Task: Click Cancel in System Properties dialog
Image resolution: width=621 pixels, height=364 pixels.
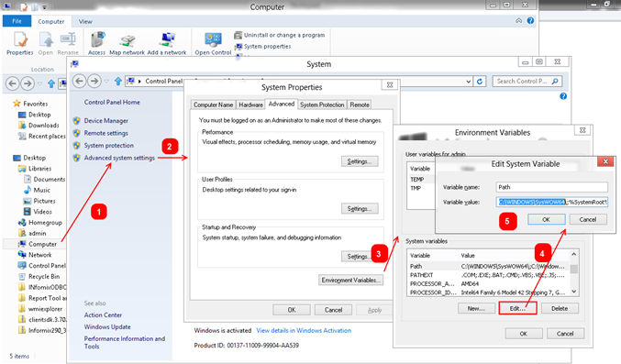Action: click(333, 310)
